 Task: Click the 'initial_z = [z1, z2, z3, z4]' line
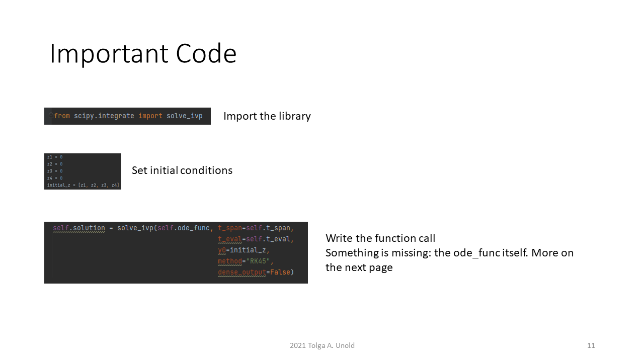83,186
